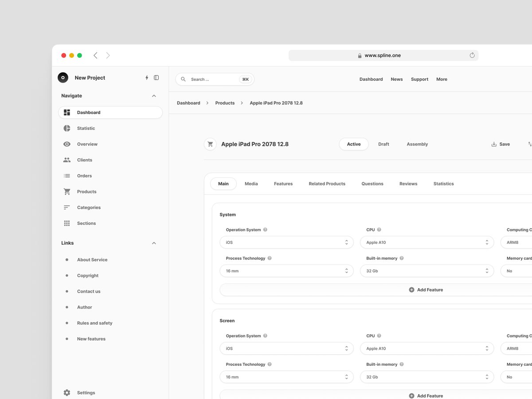The height and width of the screenshot is (399, 532).
Task: Click the New Project logo icon
Action: 63,78
